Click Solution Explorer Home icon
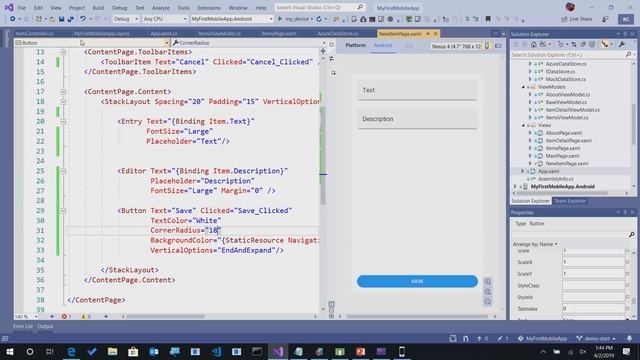 point(533,44)
